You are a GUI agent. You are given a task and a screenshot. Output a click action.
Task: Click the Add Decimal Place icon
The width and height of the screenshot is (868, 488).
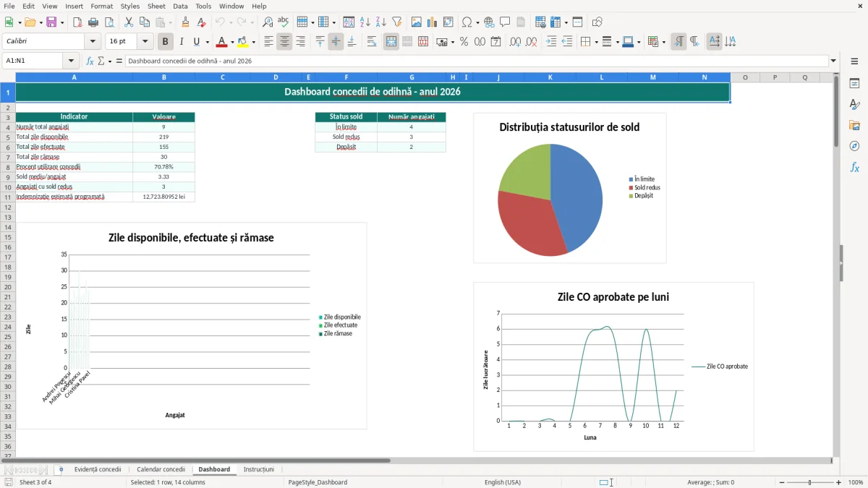click(516, 42)
